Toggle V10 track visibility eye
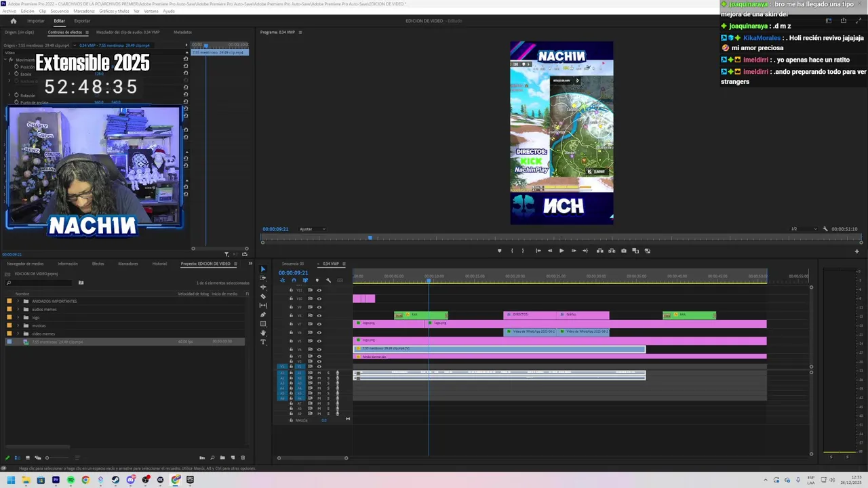The width and height of the screenshot is (868, 488). coord(319,299)
